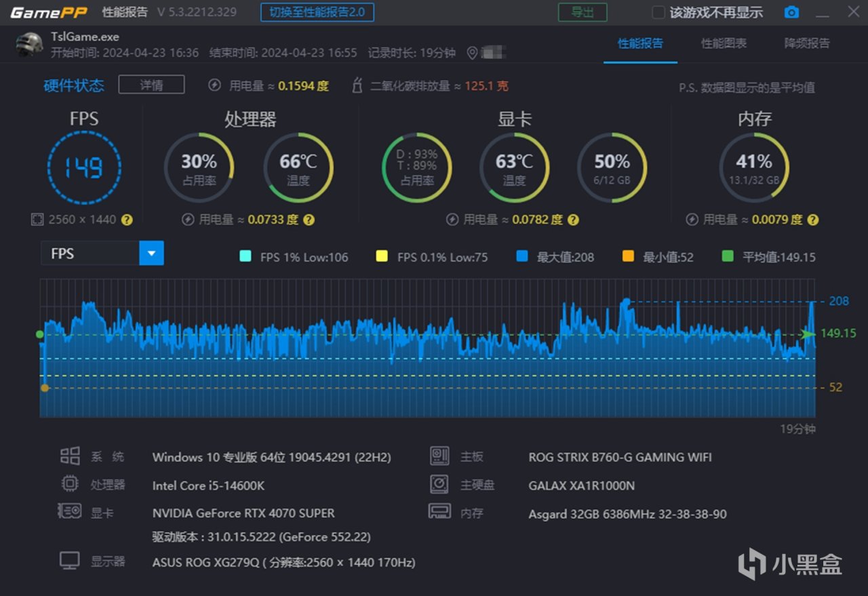Switch to the 降频报告 tab
This screenshot has width=868, height=596.
[807, 43]
